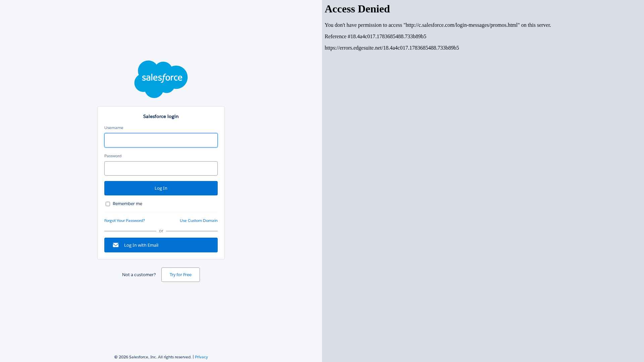
Task: Click the Not a customer text
Action: point(139,275)
